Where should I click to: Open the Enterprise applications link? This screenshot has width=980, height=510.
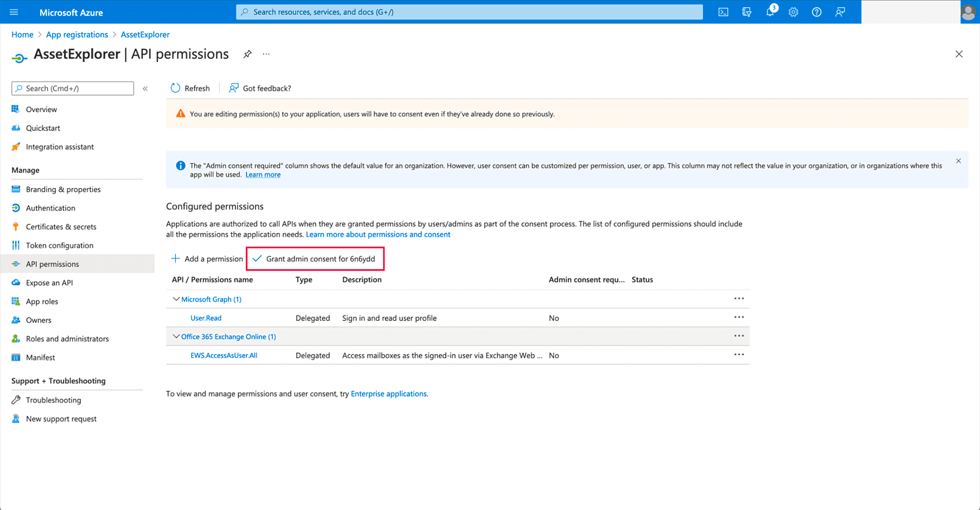point(389,394)
